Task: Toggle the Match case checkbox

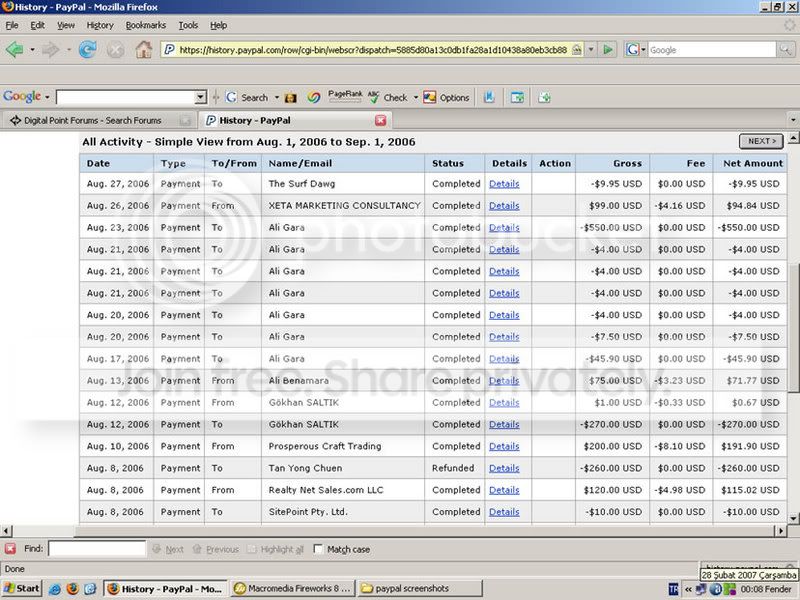Action: pyautogui.click(x=318, y=549)
